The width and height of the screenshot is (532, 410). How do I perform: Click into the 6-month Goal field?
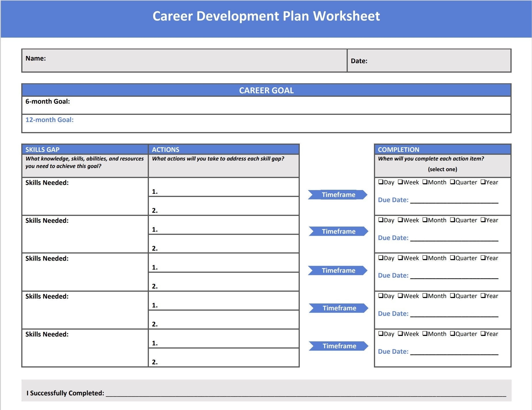pos(266,105)
